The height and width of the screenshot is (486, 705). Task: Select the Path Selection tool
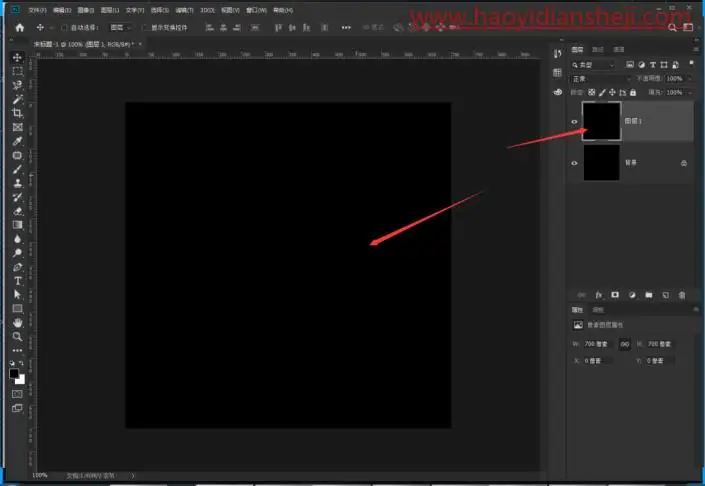point(17,294)
